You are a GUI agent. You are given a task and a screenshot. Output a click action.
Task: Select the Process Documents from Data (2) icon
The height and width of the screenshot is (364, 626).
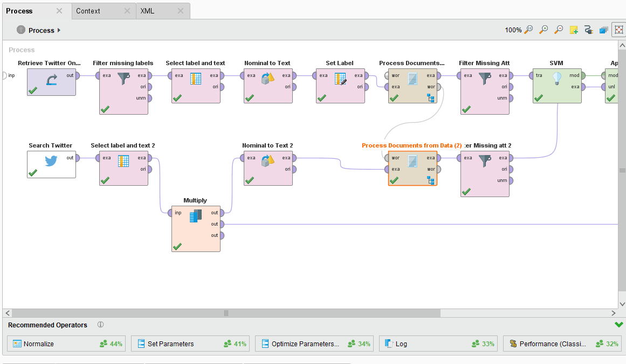click(x=412, y=161)
